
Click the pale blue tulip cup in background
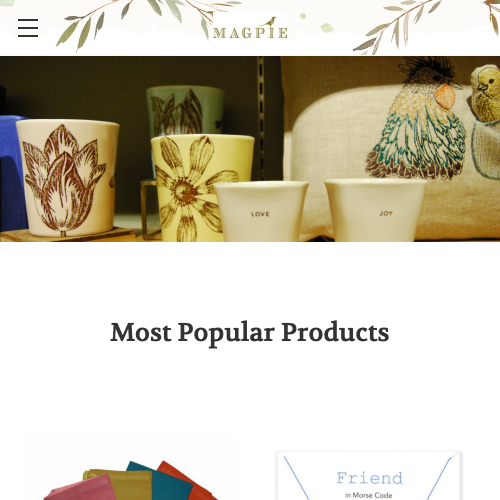point(185,110)
